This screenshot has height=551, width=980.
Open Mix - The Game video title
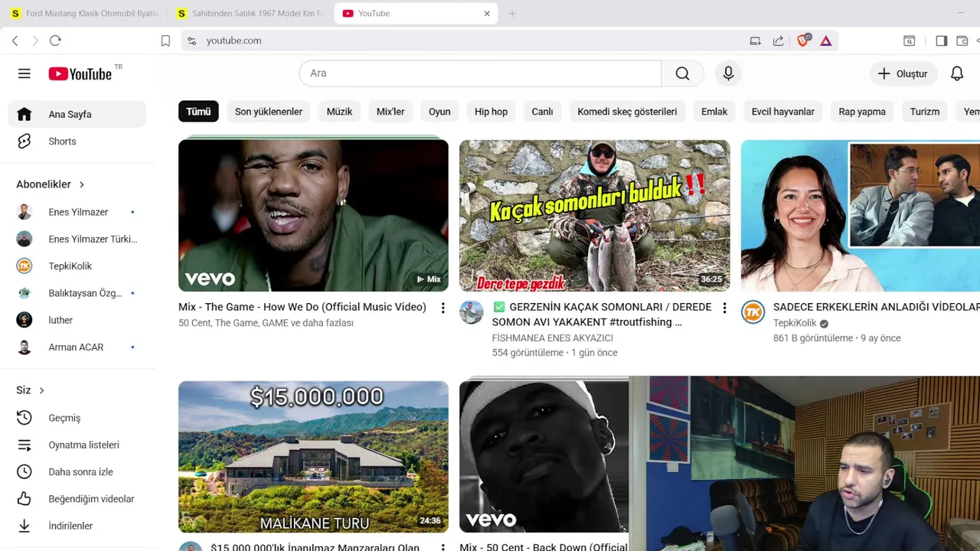click(302, 307)
